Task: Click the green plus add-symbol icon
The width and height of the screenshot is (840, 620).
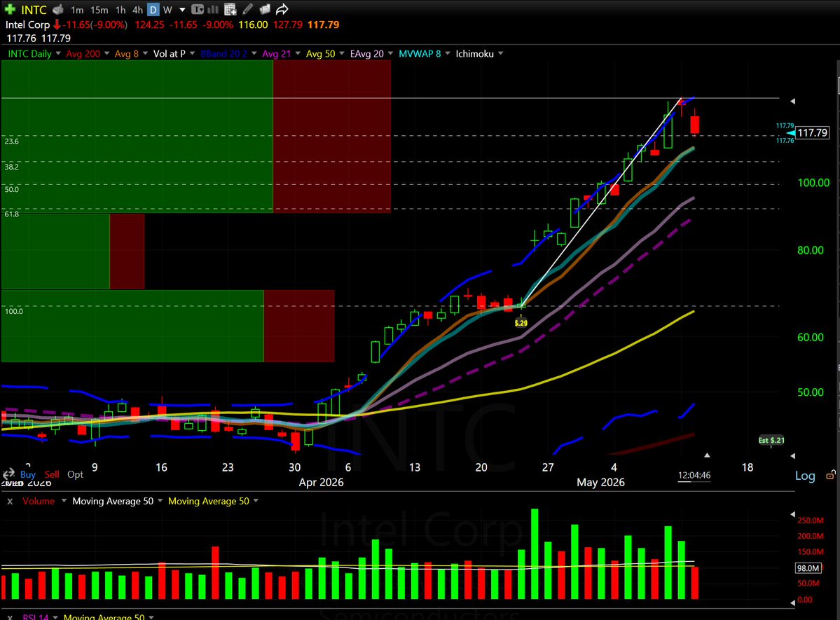Action: pyautogui.click(x=10, y=9)
